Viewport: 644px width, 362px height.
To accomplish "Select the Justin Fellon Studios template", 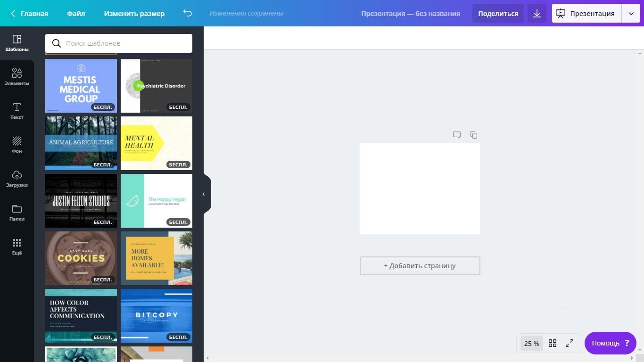I will pyautogui.click(x=81, y=201).
